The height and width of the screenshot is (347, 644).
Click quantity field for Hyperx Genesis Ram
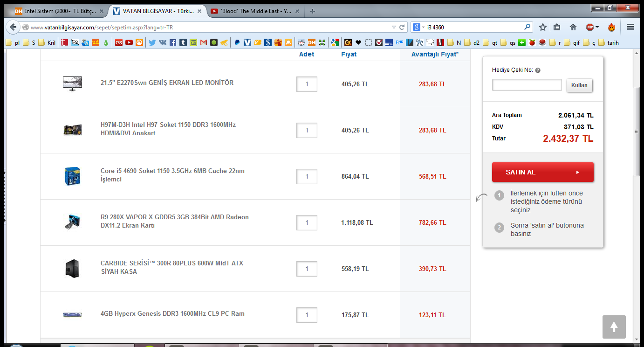(x=307, y=315)
